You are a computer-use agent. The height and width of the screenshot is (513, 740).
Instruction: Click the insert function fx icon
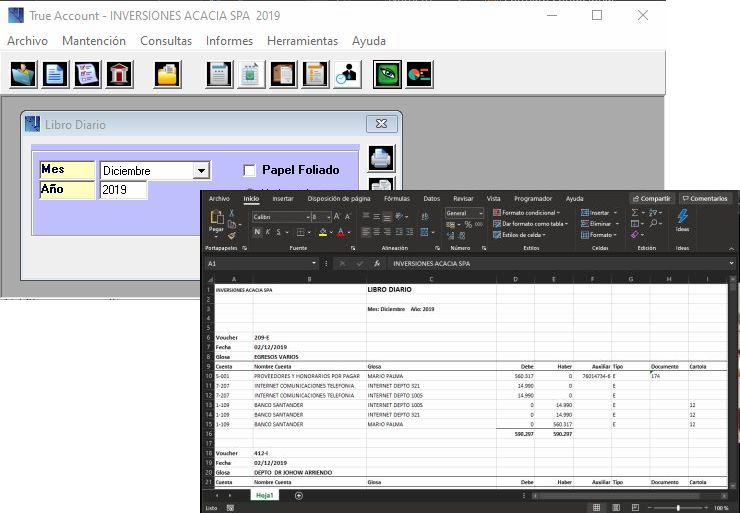point(377,263)
